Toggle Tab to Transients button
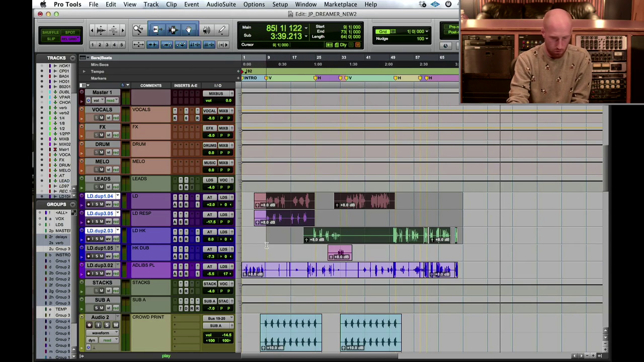Image resolution: width=644 pixels, height=362 pixels. (152, 45)
